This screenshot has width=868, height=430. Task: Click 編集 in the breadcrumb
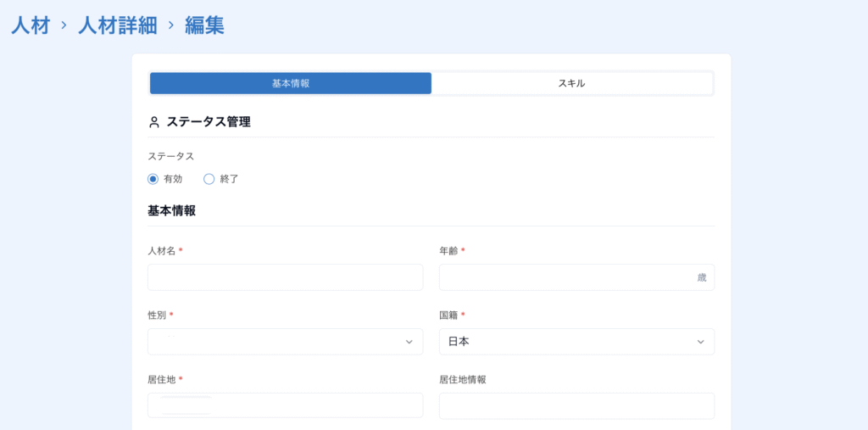204,25
